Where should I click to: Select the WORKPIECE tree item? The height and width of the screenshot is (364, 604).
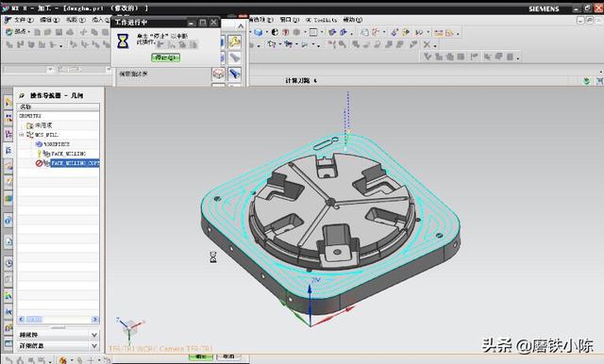57,144
